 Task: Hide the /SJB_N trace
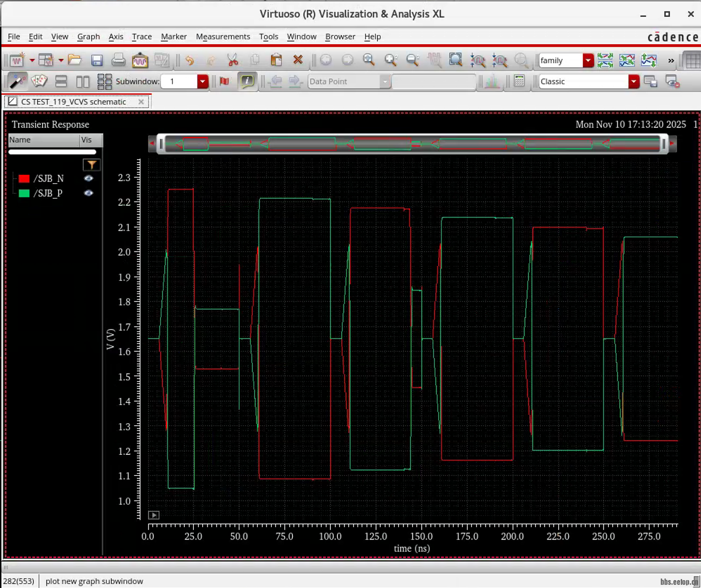pos(88,178)
